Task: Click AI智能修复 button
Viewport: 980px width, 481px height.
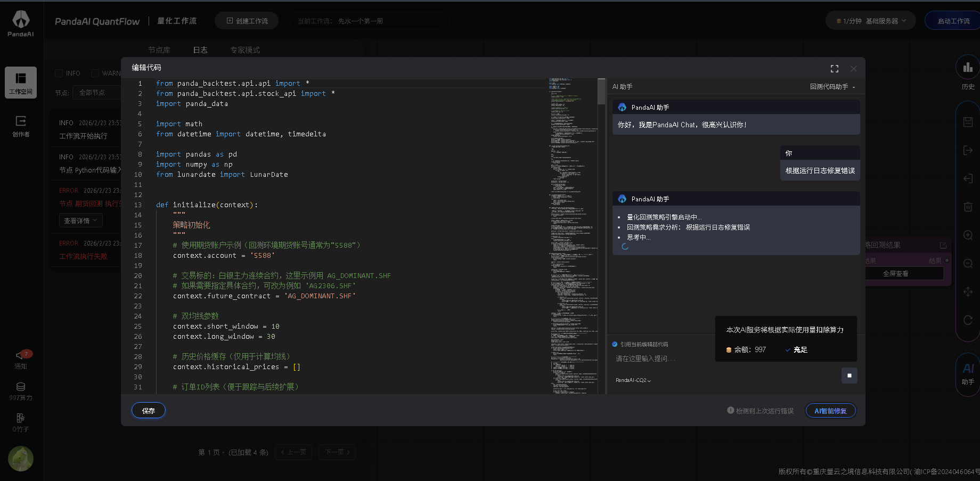Action: click(830, 411)
